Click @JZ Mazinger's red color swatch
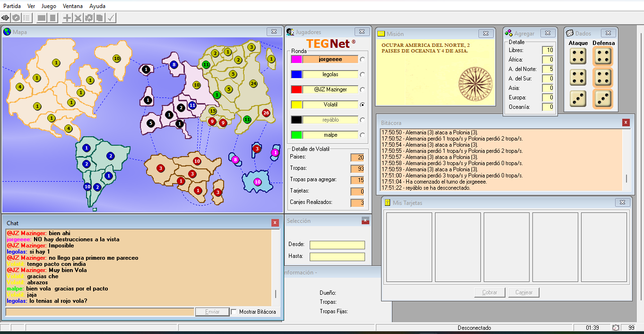 (296, 89)
